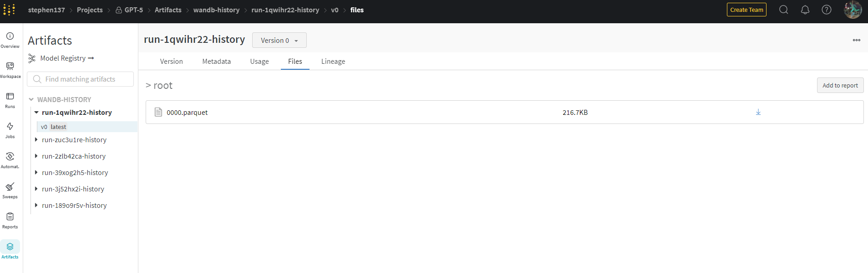Open the W&B home dots logo
Screen dimensions: 868x273
click(x=9, y=10)
